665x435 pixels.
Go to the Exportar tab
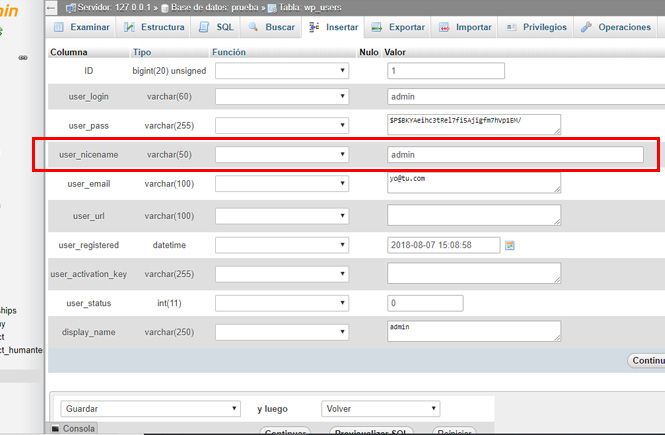click(x=398, y=27)
